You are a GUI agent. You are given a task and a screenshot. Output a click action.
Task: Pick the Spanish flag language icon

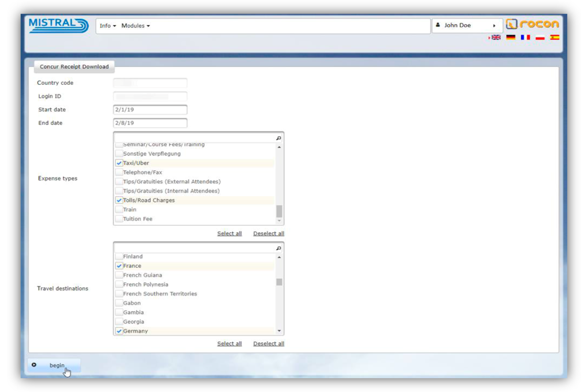(x=555, y=37)
